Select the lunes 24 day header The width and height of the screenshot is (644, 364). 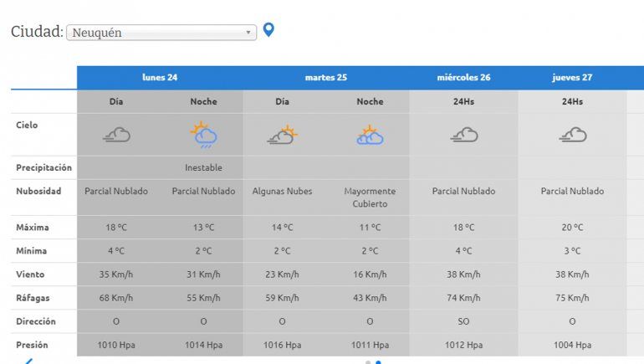tap(160, 78)
